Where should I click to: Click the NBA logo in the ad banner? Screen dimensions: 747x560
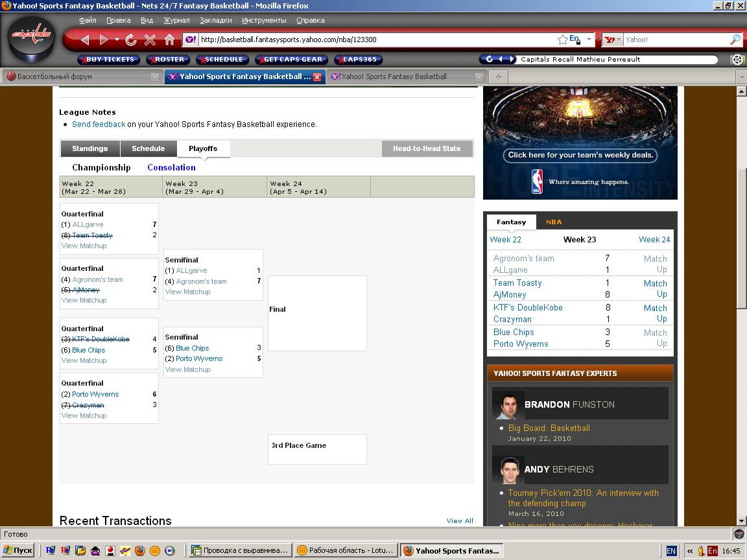click(x=537, y=181)
